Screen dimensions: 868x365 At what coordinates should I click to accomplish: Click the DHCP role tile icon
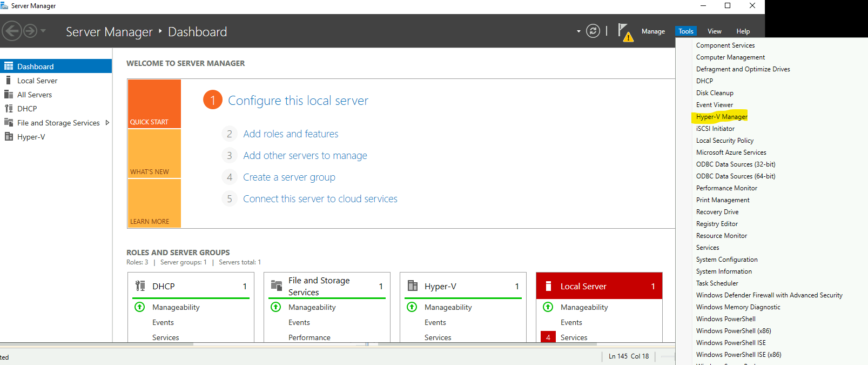click(140, 286)
